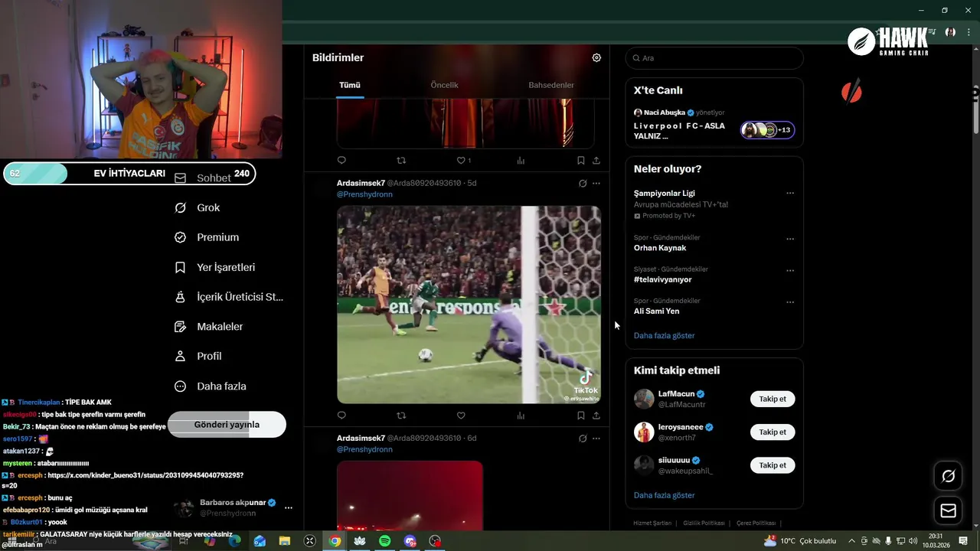Viewport: 980px width, 551px height.
Task: Open notification settings gear icon
Action: click(x=596, y=57)
